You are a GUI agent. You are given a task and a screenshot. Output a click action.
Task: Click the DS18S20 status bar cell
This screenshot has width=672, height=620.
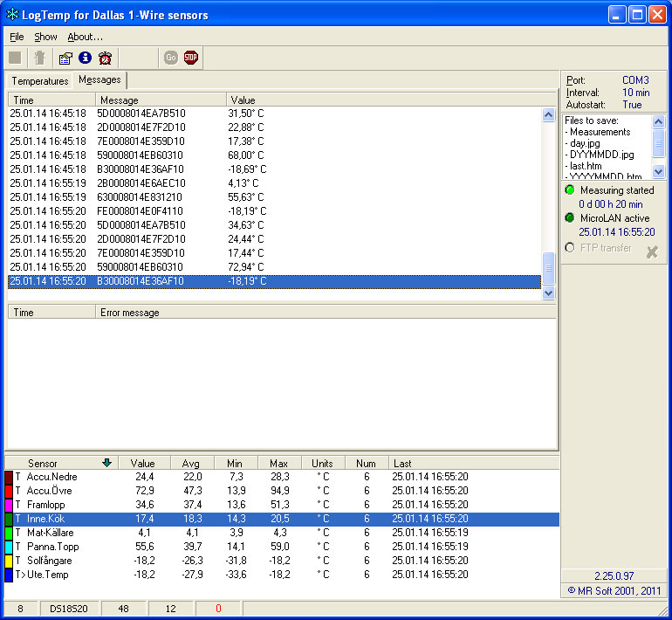point(69,609)
